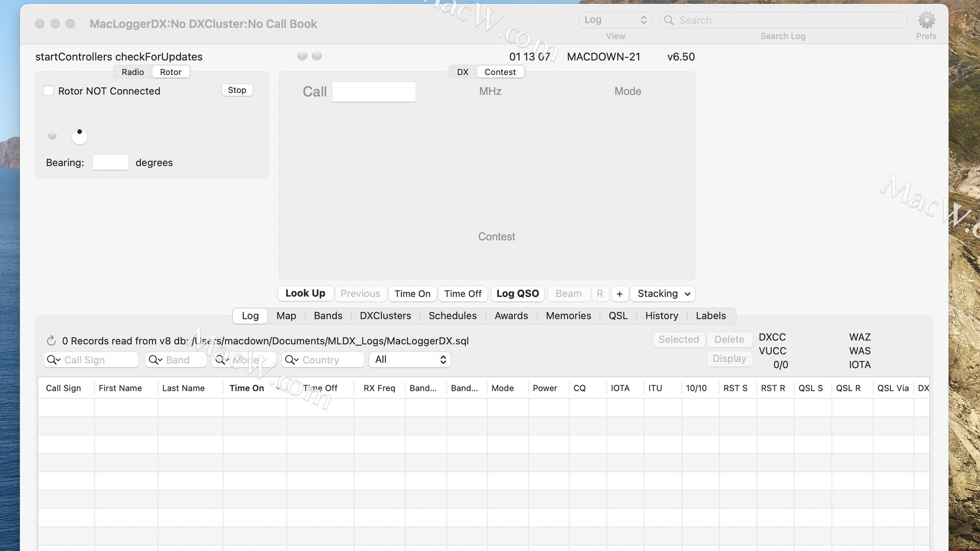Sort by RX Freq column header
Image resolution: width=980 pixels, height=551 pixels.
[379, 388]
